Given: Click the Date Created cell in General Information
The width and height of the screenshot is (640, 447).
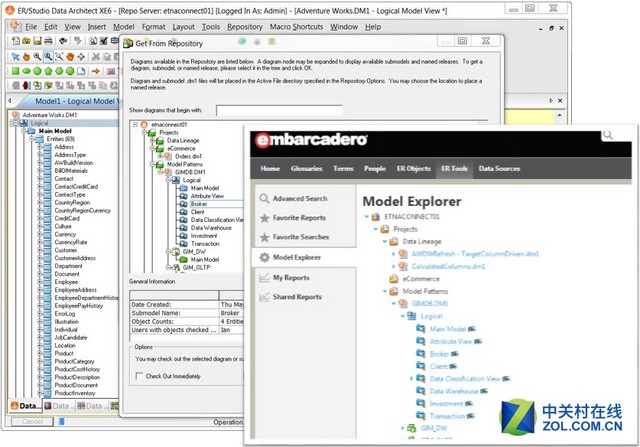Looking at the screenshot, I should [174, 304].
